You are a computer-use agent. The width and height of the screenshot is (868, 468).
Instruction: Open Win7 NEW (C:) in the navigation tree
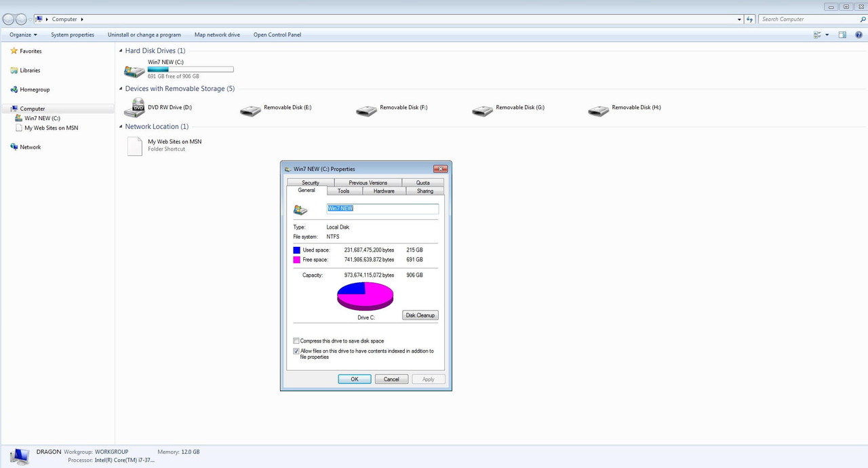click(42, 118)
